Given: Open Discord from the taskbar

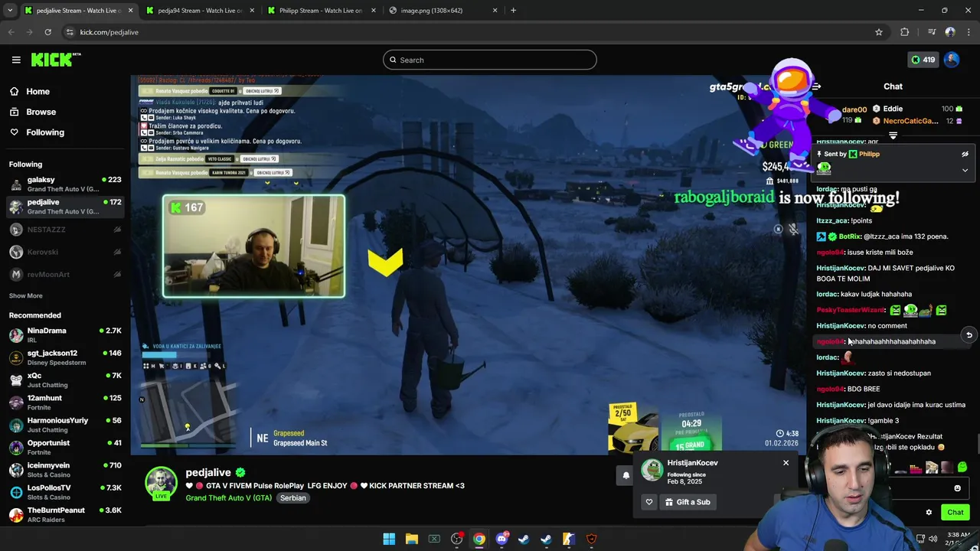Looking at the screenshot, I should pos(501,539).
